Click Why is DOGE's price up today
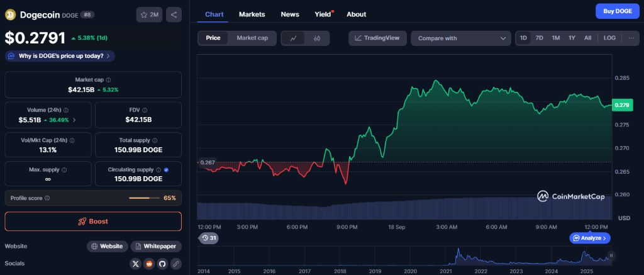 point(60,56)
